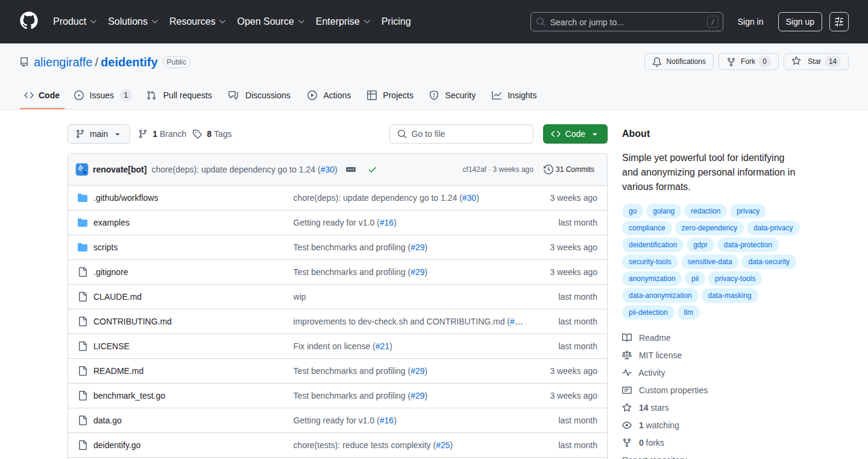The image size is (868, 459).
Task: Click the history clock icon beside 31 Commits
Action: [x=548, y=169]
